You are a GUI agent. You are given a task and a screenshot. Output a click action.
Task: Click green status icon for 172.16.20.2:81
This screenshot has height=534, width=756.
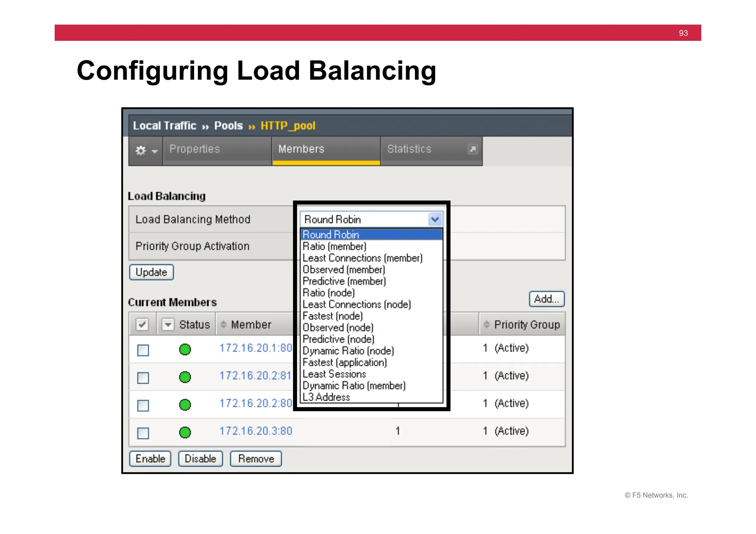click(185, 377)
